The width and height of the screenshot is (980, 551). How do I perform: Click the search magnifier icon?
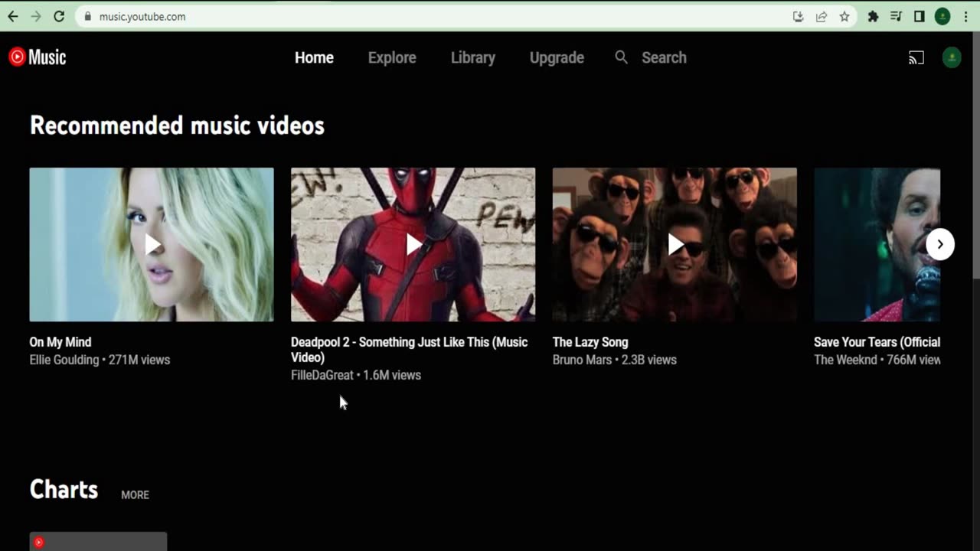622,57
